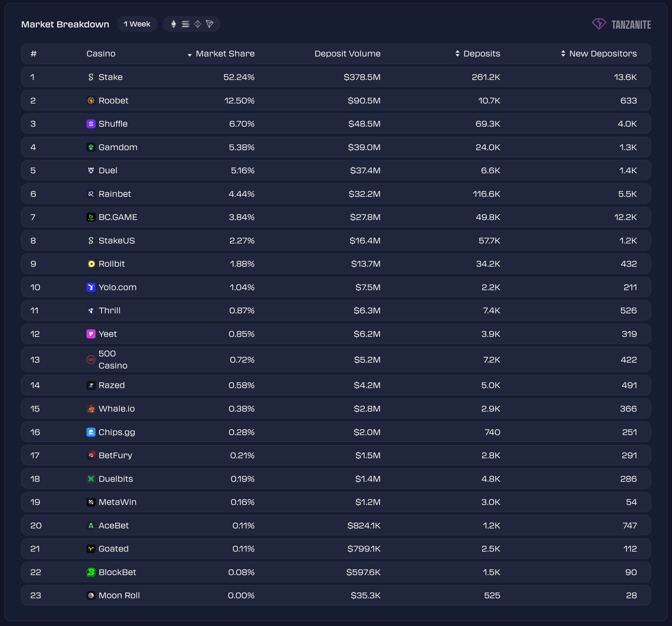Screen dimensions: 672x626
Task: Click the Casino column header
Action: (101, 54)
